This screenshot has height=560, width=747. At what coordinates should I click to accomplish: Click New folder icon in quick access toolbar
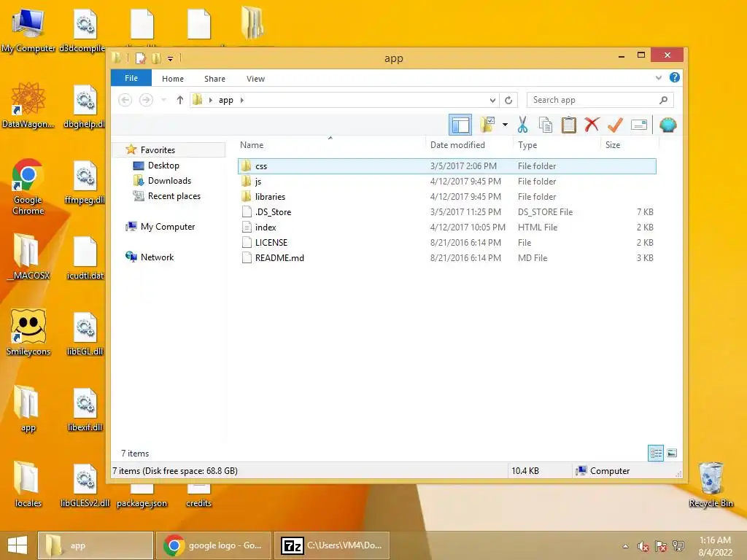156,58
